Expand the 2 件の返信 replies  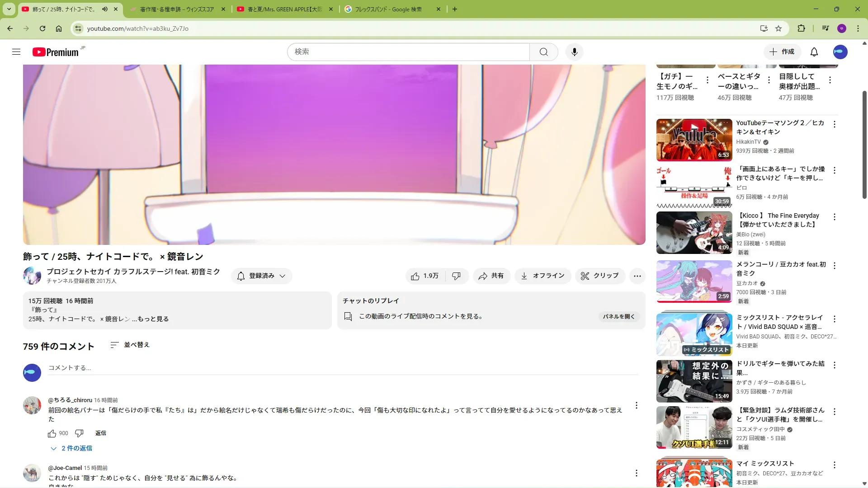pyautogui.click(x=72, y=448)
